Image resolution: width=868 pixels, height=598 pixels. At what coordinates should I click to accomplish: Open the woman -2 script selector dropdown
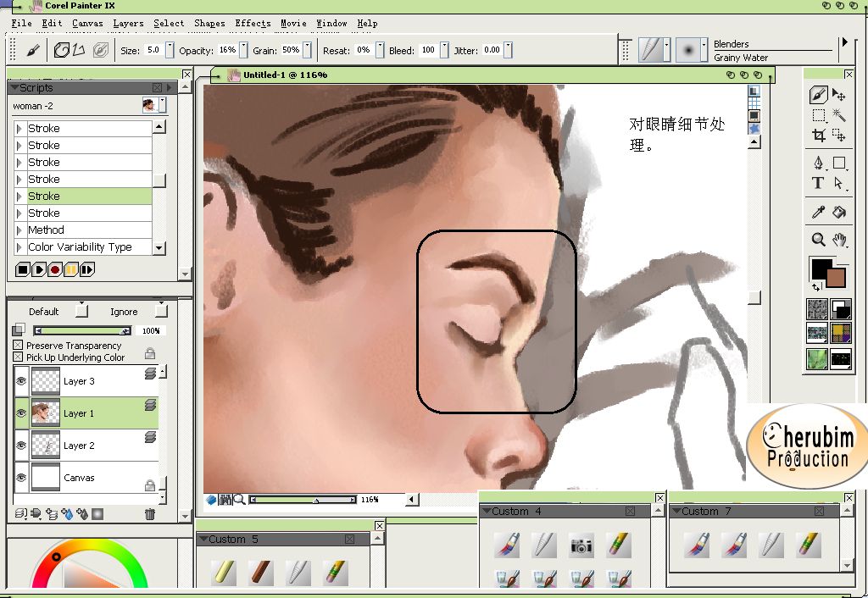[162, 105]
